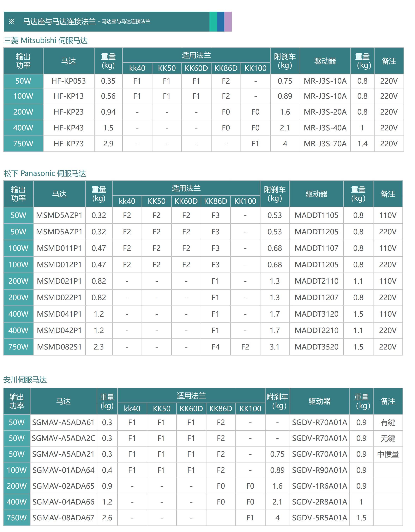Click driver cell SGDV-2R8A01A
The width and height of the screenshot is (415, 532).
(319, 502)
